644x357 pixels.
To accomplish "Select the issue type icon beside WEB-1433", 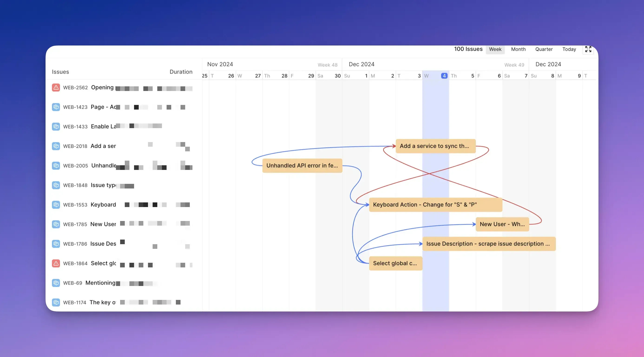I will tap(56, 127).
